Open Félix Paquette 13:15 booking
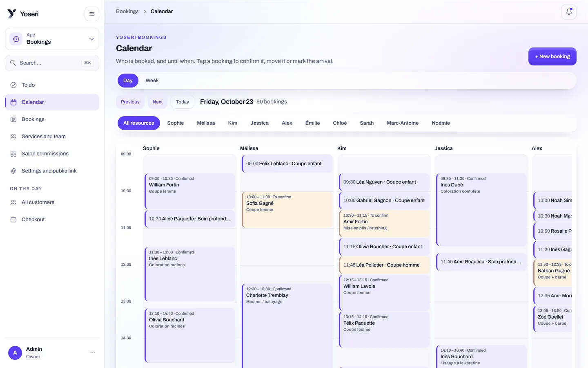588x368 pixels. point(384,329)
